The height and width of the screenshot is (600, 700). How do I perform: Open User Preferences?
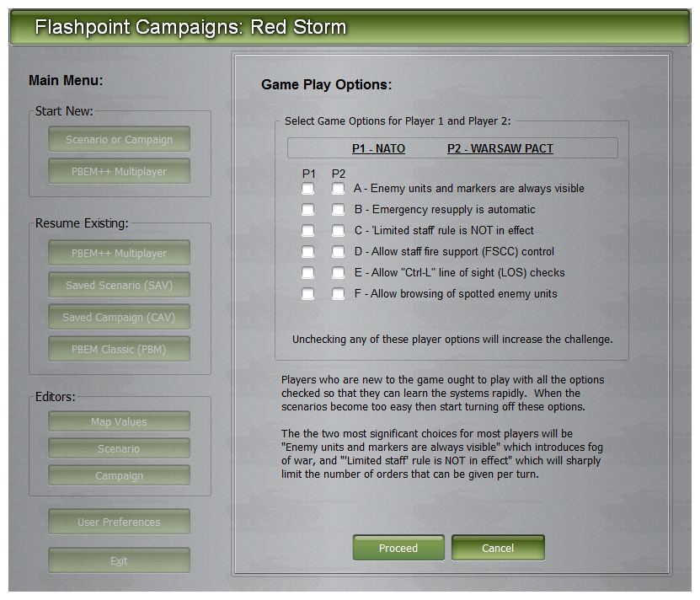119,522
